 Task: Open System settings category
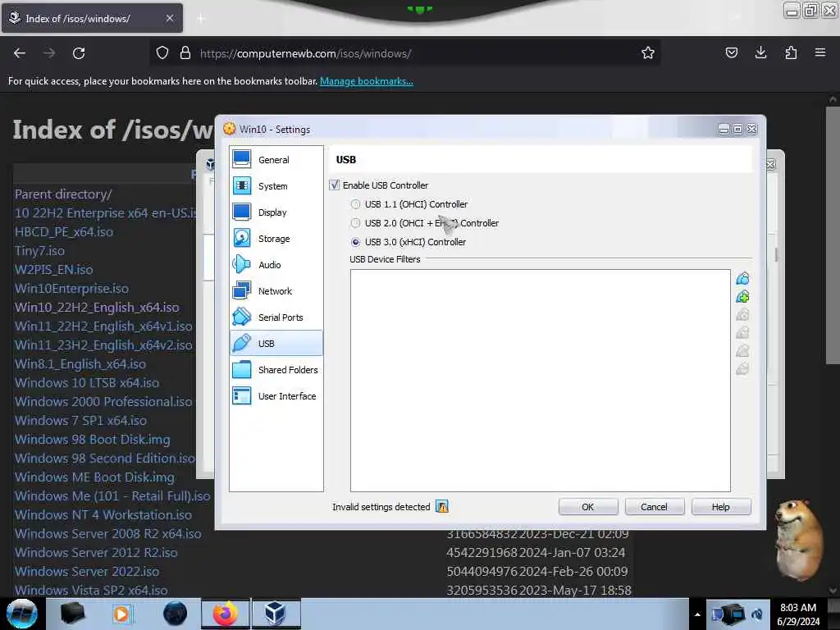[276, 186]
